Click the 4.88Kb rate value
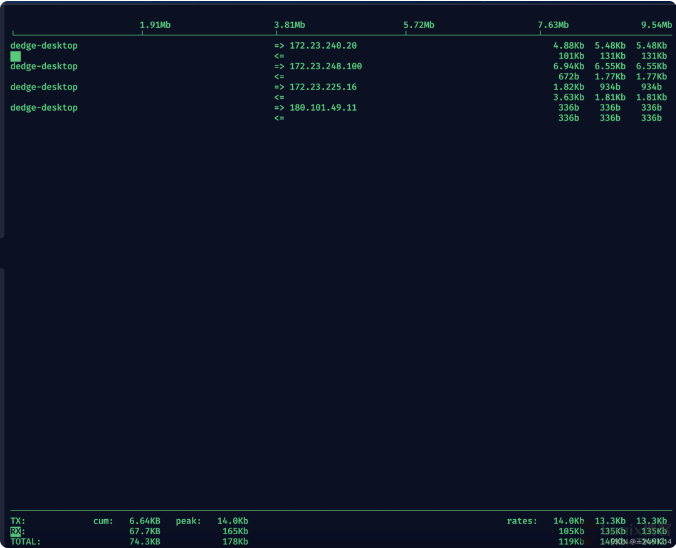This screenshot has height=548, width=676. (x=569, y=46)
